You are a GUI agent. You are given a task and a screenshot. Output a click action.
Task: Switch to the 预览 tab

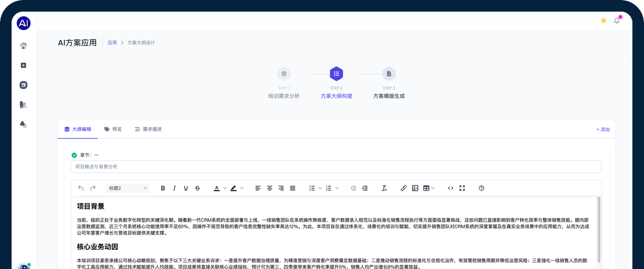click(x=113, y=129)
